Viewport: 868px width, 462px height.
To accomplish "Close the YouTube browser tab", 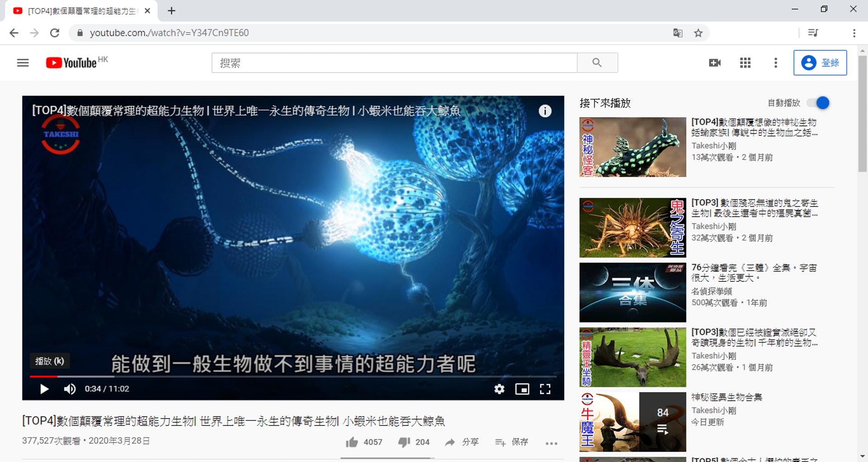I will point(147,11).
